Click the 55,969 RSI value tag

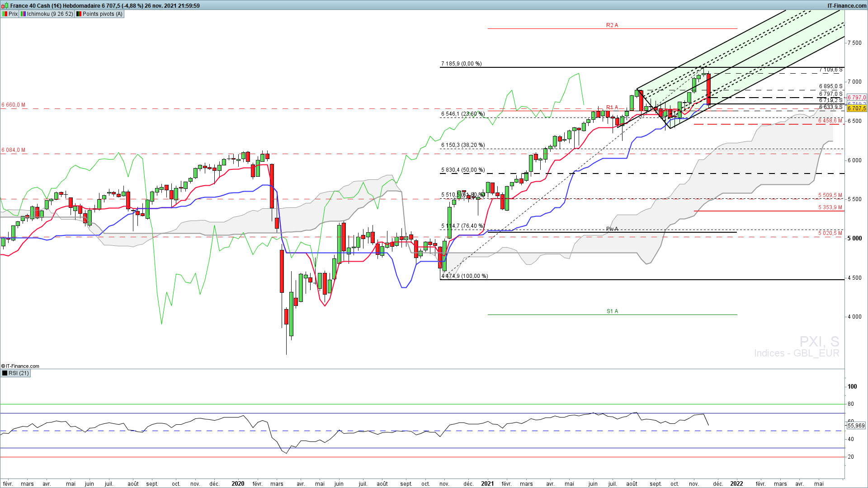pyautogui.click(x=856, y=426)
